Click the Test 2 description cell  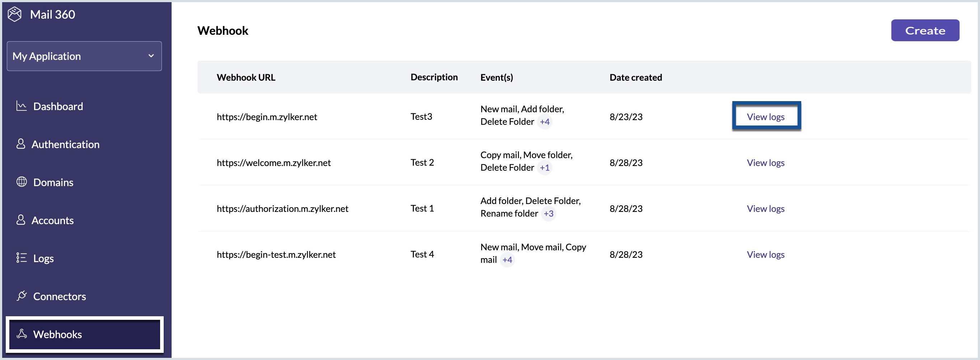point(422,162)
